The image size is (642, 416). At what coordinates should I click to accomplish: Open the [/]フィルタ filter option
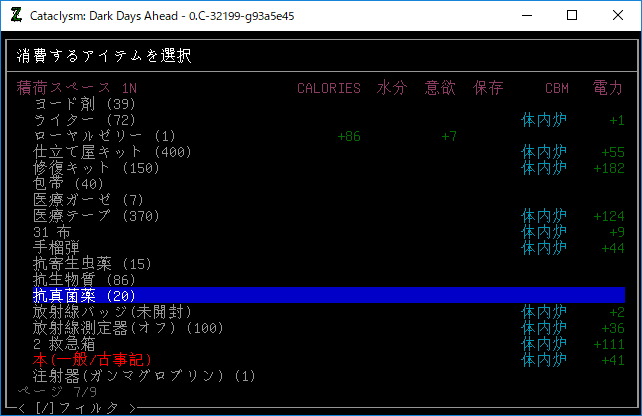coord(76,407)
